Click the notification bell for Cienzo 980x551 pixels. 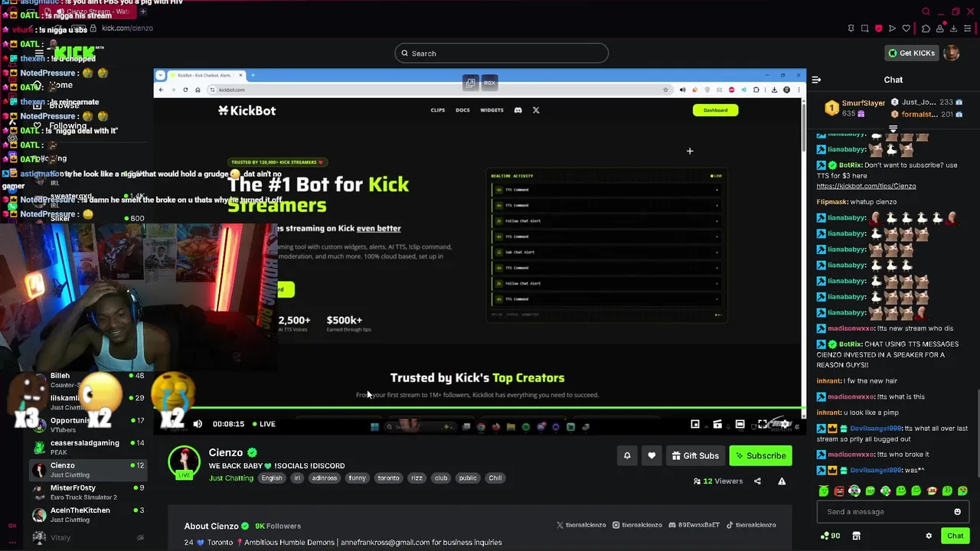pyautogui.click(x=627, y=455)
